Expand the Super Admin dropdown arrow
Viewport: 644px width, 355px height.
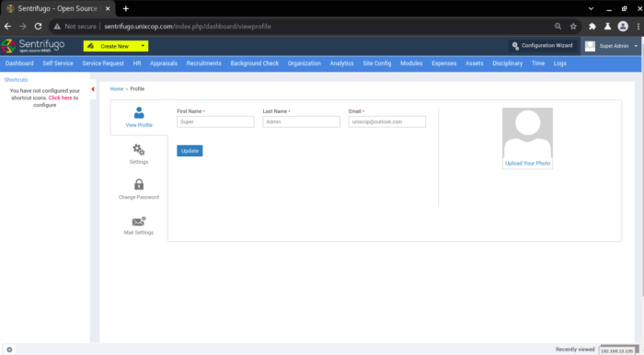click(x=636, y=46)
